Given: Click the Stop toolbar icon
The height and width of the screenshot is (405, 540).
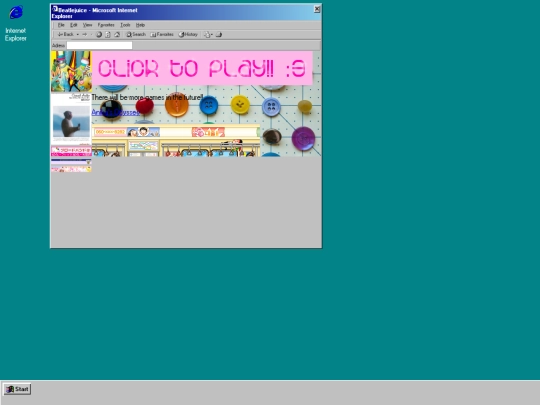Looking at the screenshot, I should pos(99,34).
